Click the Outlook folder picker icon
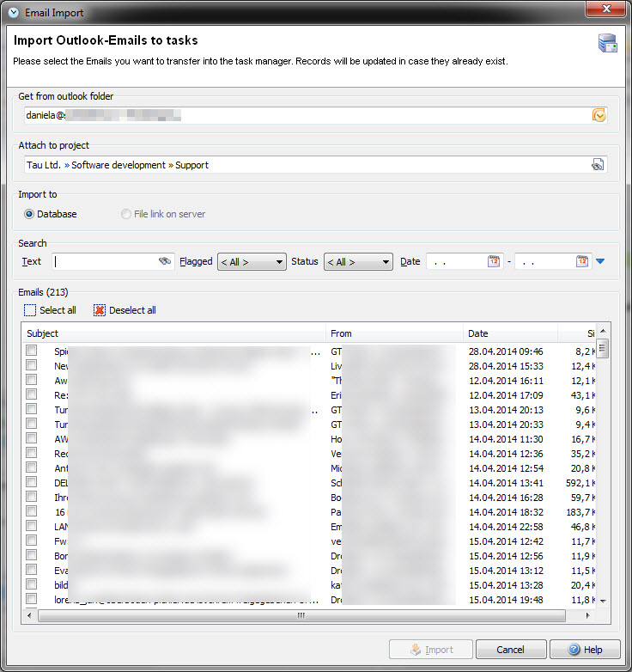This screenshot has height=672, width=632. 599,115
